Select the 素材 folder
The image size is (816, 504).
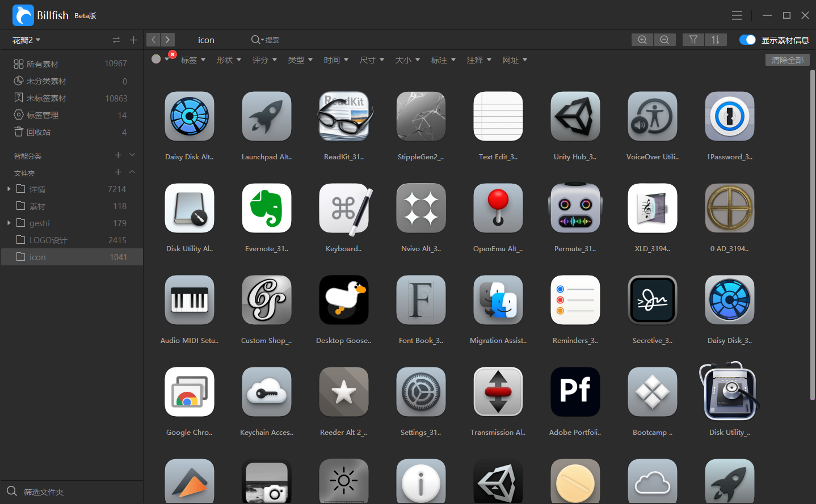click(x=71, y=206)
